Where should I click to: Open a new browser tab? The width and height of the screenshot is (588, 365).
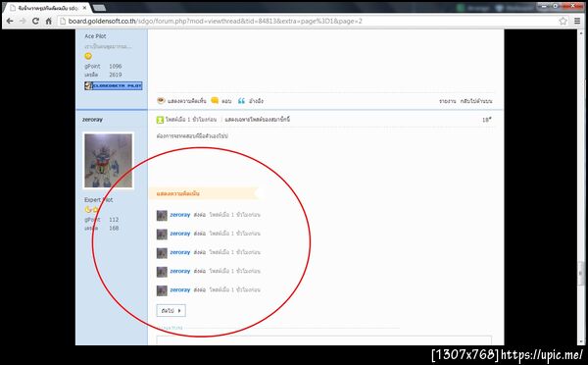click(x=99, y=8)
